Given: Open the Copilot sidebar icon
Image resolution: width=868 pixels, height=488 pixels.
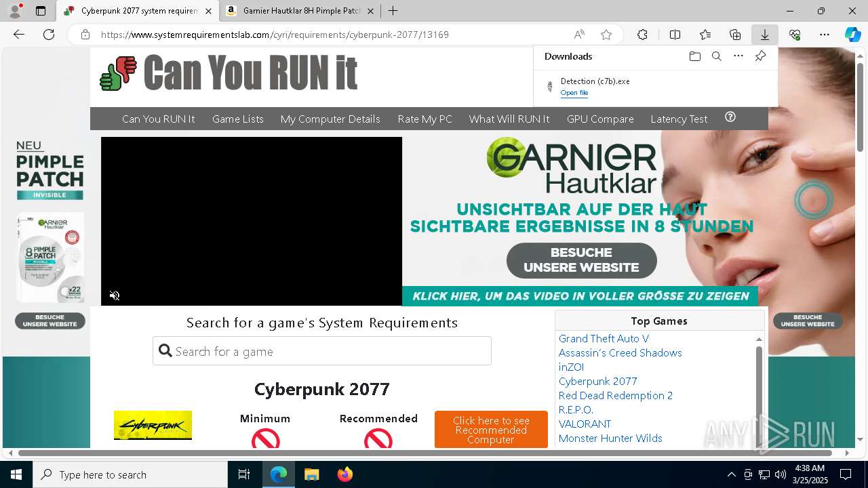Looking at the screenshot, I should 852,35.
